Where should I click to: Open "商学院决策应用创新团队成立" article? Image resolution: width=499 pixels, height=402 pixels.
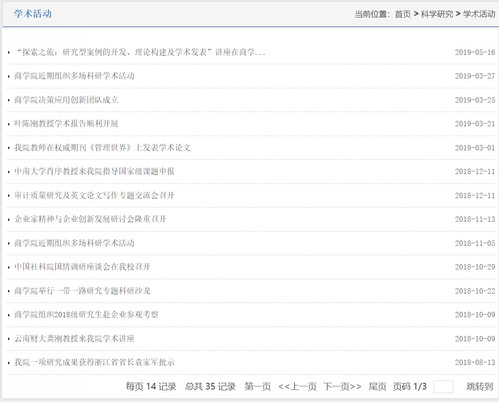66,100
